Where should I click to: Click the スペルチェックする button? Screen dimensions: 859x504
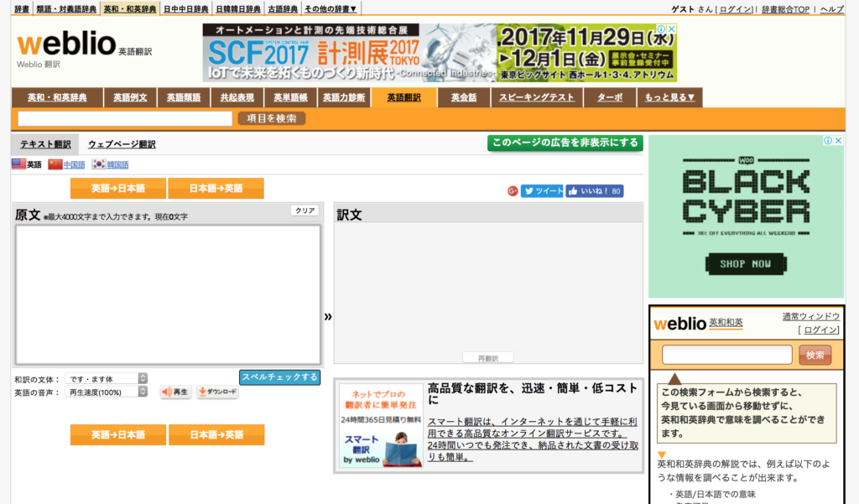(280, 377)
